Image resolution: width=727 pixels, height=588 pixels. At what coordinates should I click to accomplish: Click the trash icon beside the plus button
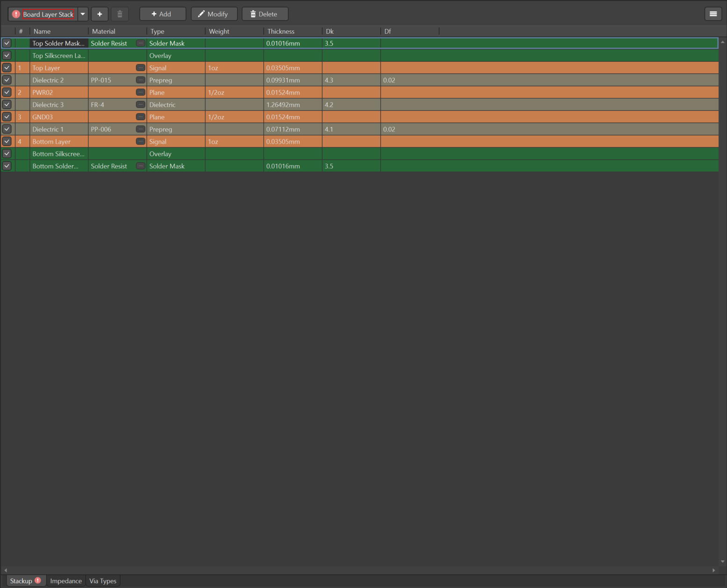(120, 14)
